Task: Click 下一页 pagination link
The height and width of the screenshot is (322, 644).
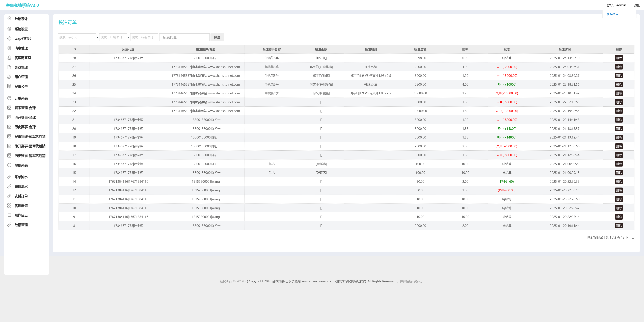Action: [630, 237]
